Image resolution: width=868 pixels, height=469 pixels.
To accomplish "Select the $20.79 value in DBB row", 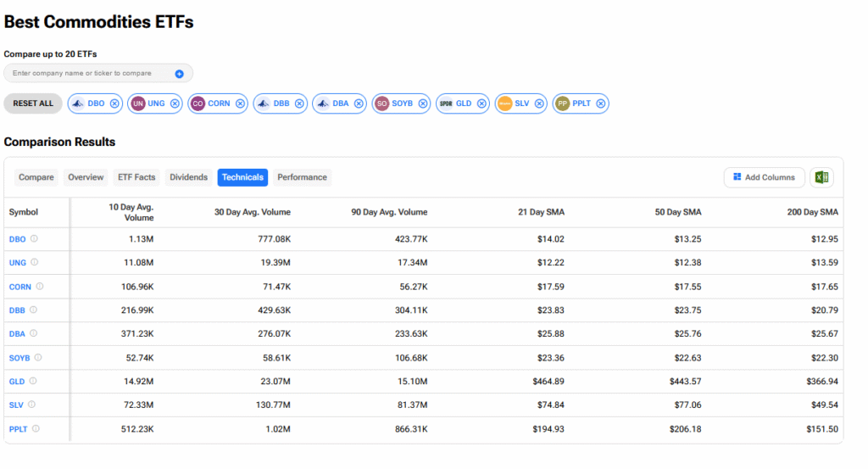I will coord(825,310).
